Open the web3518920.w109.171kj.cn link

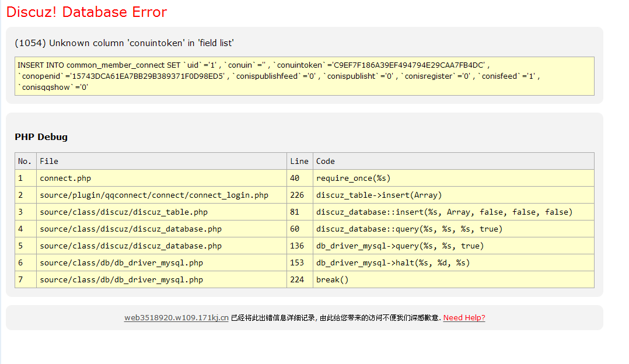coord(176,318)
